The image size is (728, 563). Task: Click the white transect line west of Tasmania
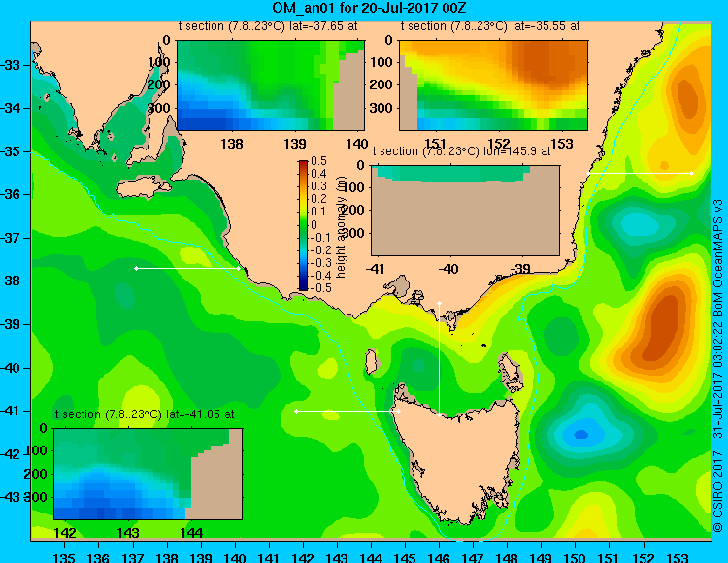click(x=347, y=412)
